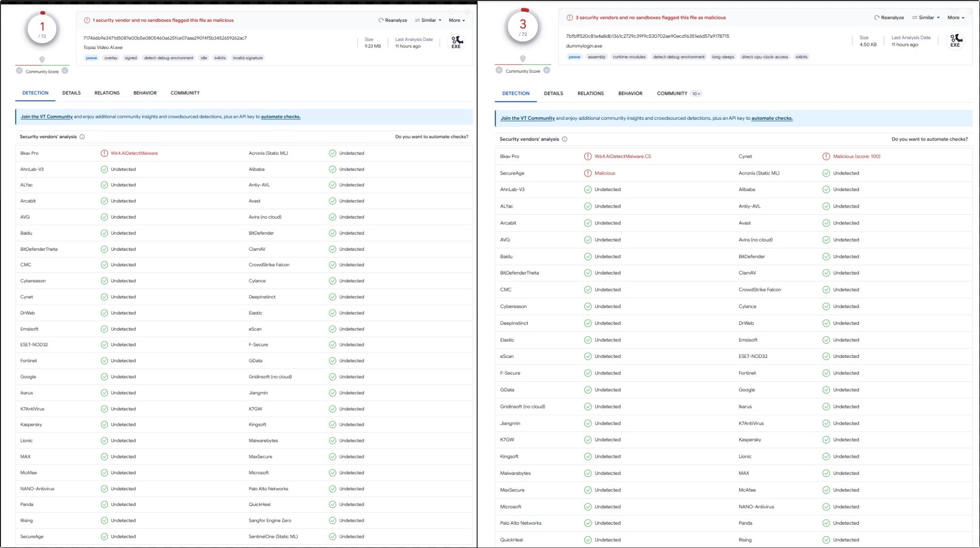
Task: Click green check icon for Google, right report
Action: (826, 390)
